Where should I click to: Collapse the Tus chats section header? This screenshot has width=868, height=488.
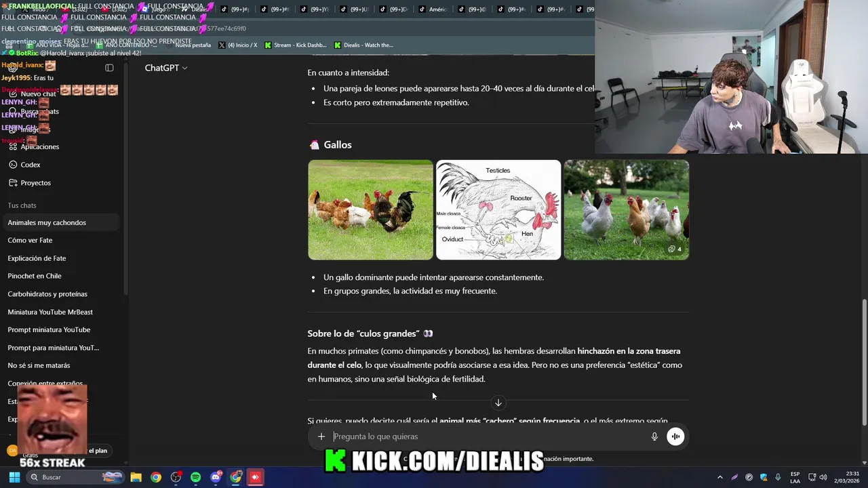tap(22, 205)
